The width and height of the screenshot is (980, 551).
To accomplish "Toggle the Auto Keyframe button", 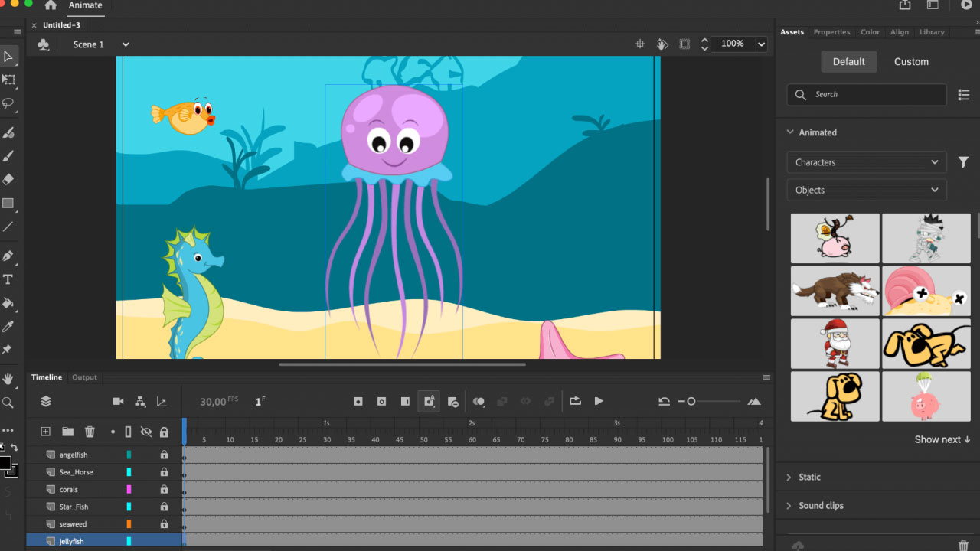I will pos(429,401).
